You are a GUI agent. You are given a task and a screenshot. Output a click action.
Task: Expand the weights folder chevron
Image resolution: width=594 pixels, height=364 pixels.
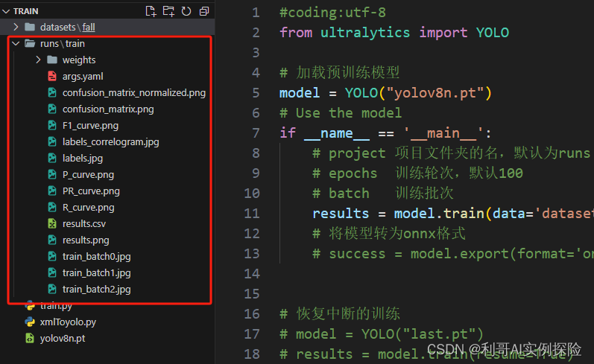38,60
